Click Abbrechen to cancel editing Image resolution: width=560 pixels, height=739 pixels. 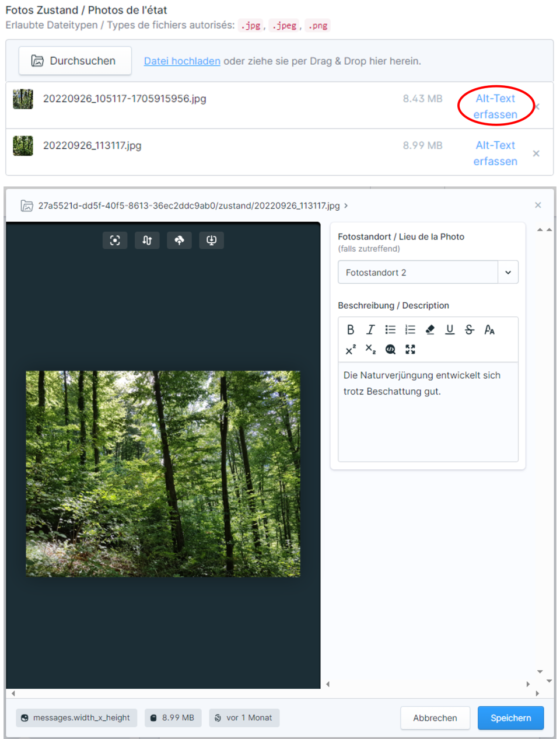[x=435, y=718]
